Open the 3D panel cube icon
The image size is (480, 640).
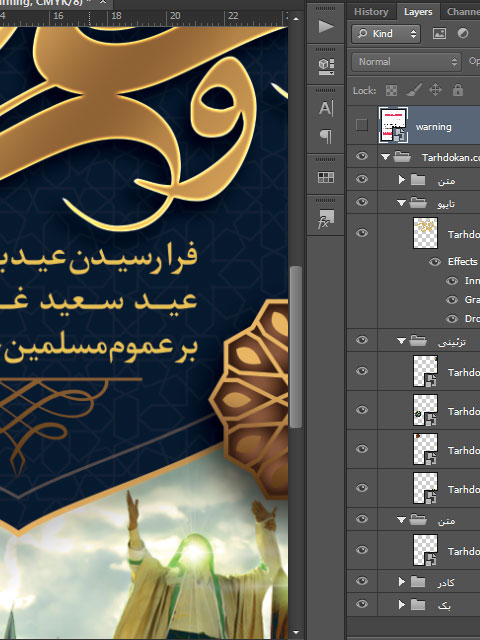pyautogui.click(x=326, y=67)
